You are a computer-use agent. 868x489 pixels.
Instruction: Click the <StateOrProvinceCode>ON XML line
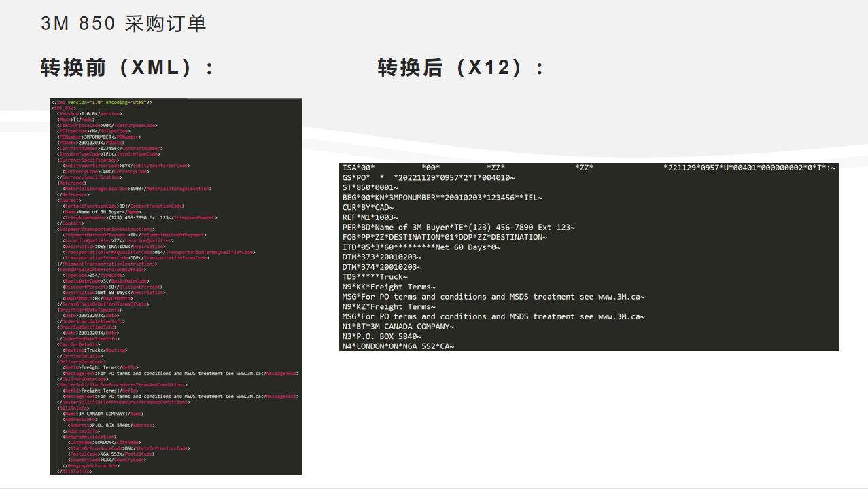point(129,448)
